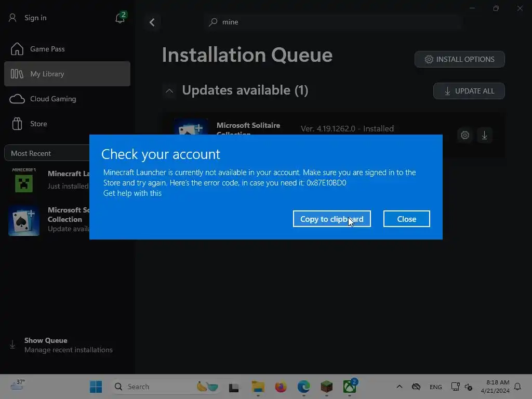The image size is (532, 399).
Task: Click the ENG language indicator
Action: pos(436,387)
